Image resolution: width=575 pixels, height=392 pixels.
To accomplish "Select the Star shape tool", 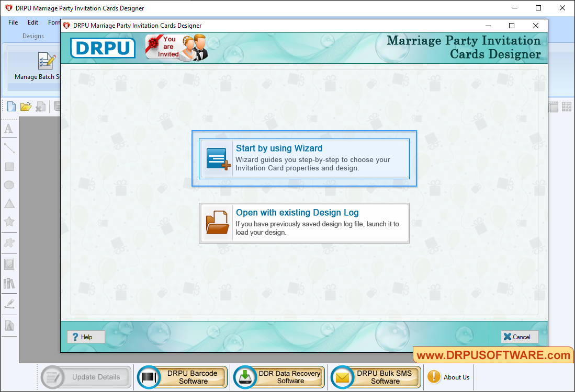I will click(x=9, y=222).
